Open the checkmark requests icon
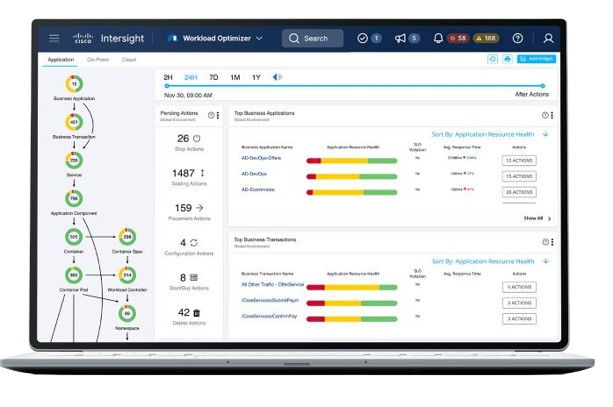 pos(362,38)
